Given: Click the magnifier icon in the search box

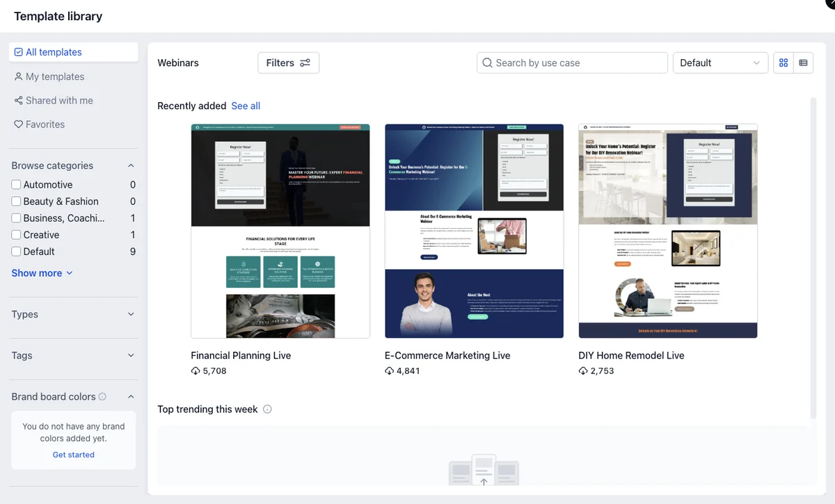Looking at the screenshot, I should pyautogui.click(x=488, y=63).
